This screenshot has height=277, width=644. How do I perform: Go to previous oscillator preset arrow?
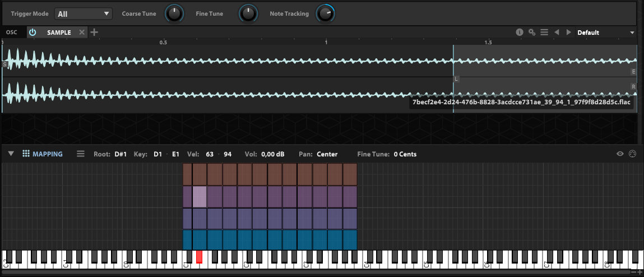(x=557, y=32)
